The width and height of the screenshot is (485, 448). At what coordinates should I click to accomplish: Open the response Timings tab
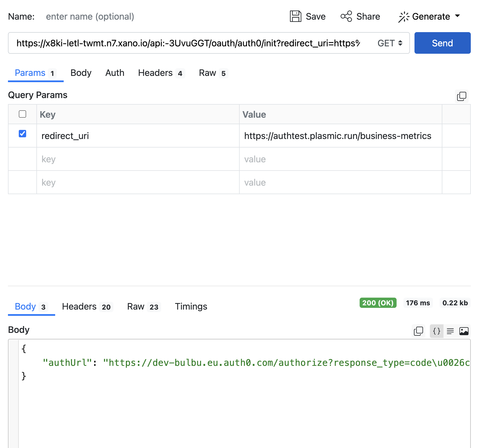coord(191,307)
